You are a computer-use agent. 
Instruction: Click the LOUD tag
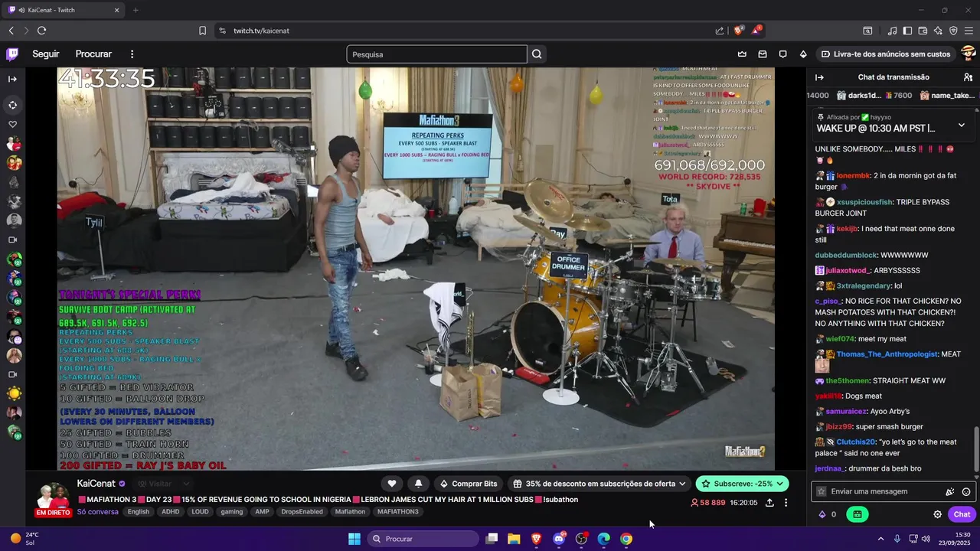point(200,512)
